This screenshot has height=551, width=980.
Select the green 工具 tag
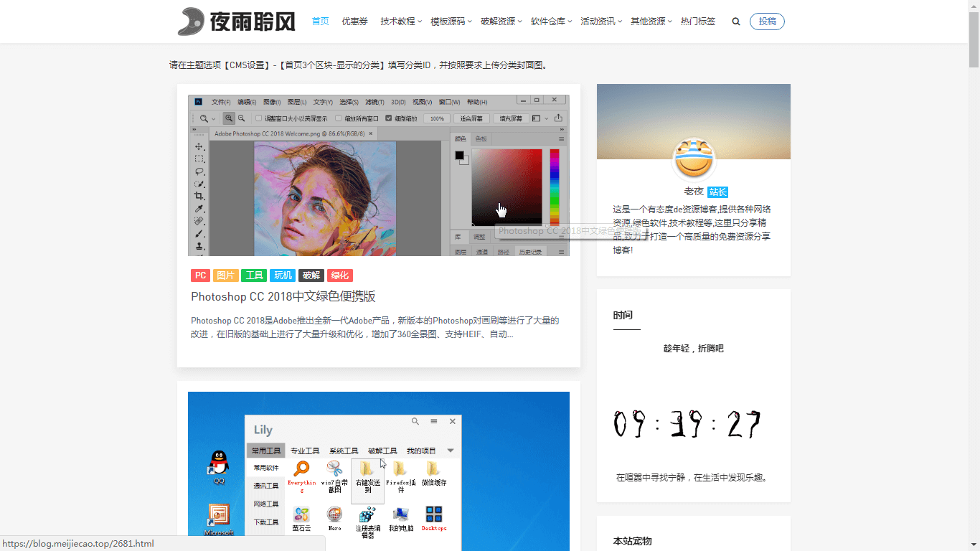click(x=254, y=275)
